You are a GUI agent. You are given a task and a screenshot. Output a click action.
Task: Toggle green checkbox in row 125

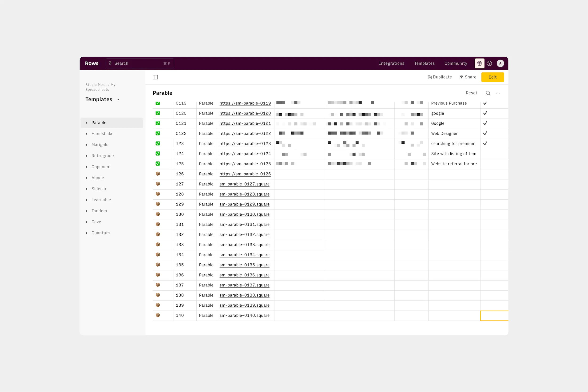[x=158, y=163]
